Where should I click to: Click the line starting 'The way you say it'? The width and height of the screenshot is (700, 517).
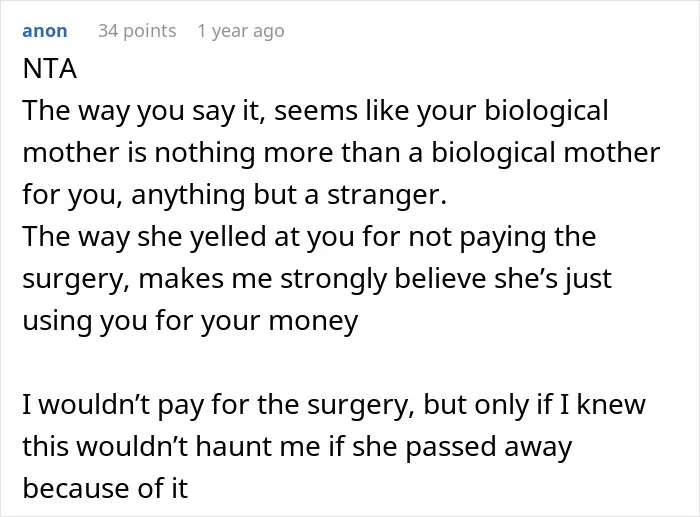tap(315, 111)
